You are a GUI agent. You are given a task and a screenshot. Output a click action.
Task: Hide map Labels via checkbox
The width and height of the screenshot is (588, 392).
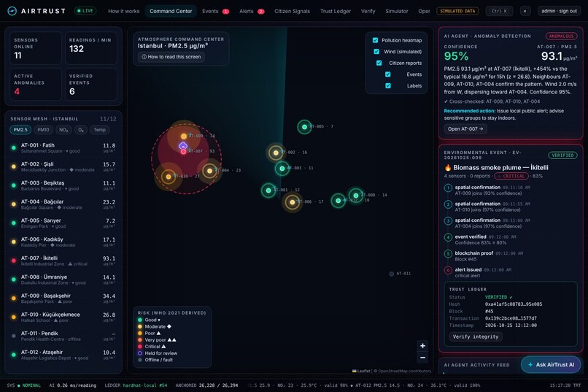(388, 85)
